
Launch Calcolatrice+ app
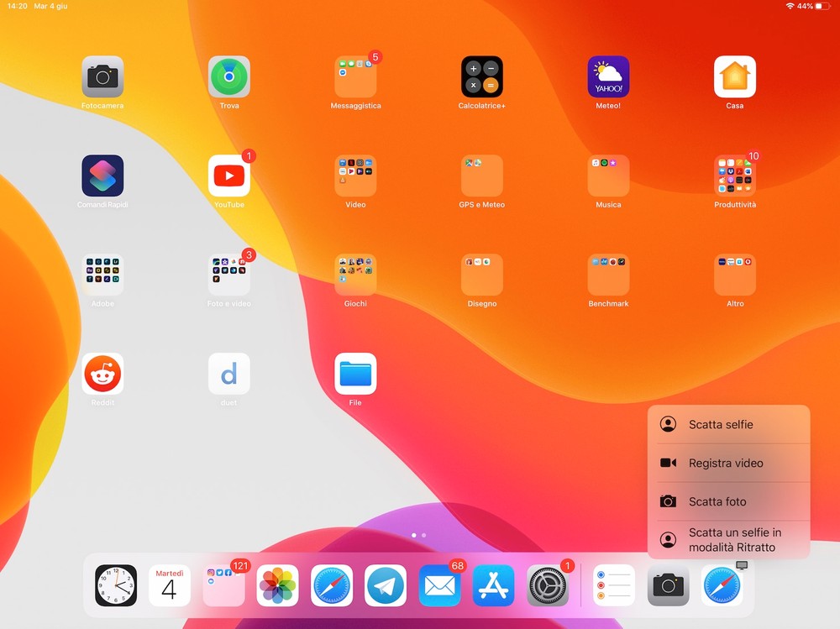(481, 76)
